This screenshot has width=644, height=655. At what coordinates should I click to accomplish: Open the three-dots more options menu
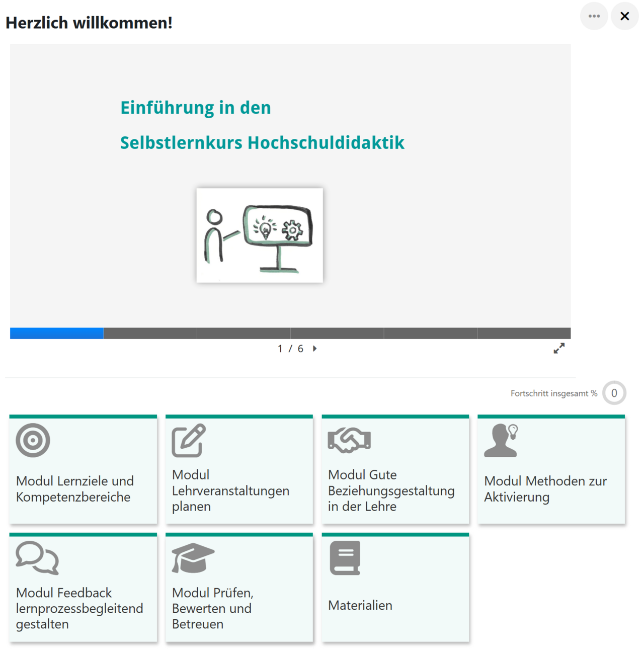point(594,16)
